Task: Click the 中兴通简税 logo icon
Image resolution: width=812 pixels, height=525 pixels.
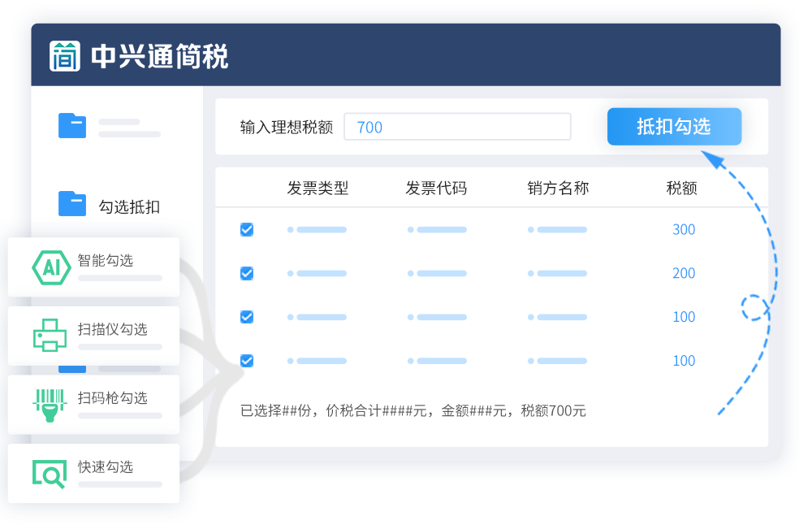Action: (x=65, y=56)
